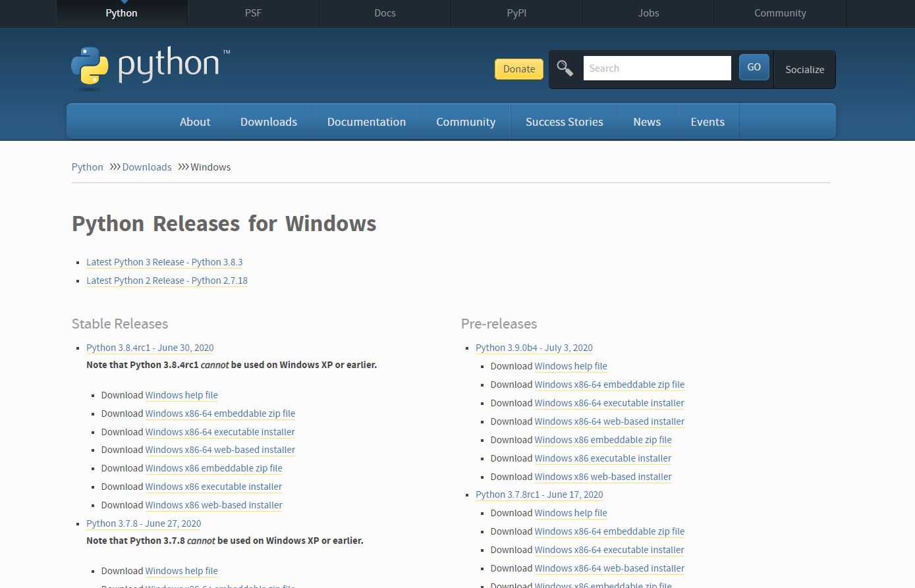The width and height of the screenshot is (915, 588).
Task: Open the News menu item
Action: (x=647, y=122)
